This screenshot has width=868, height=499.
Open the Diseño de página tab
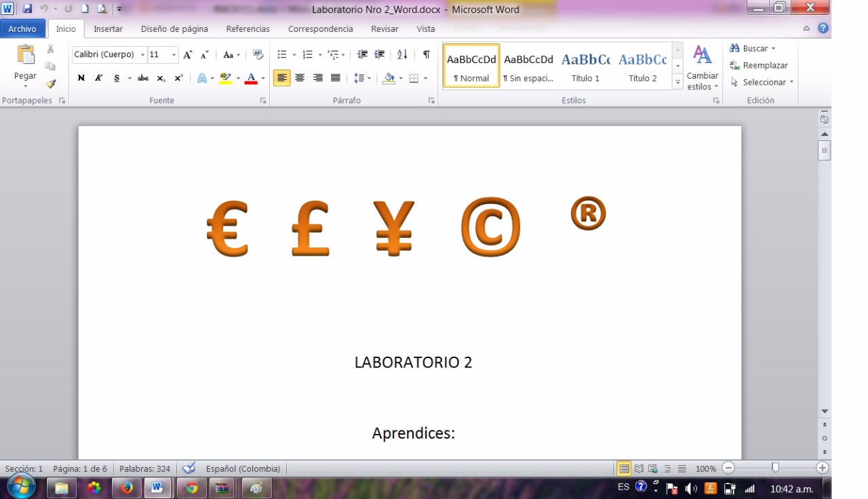point(174,29)
